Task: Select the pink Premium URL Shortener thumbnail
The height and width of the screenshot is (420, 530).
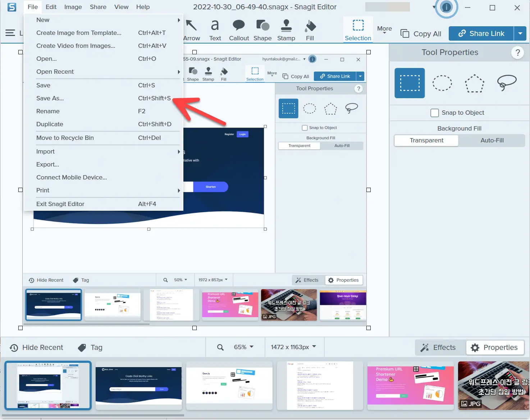Action: pos(410,385)
